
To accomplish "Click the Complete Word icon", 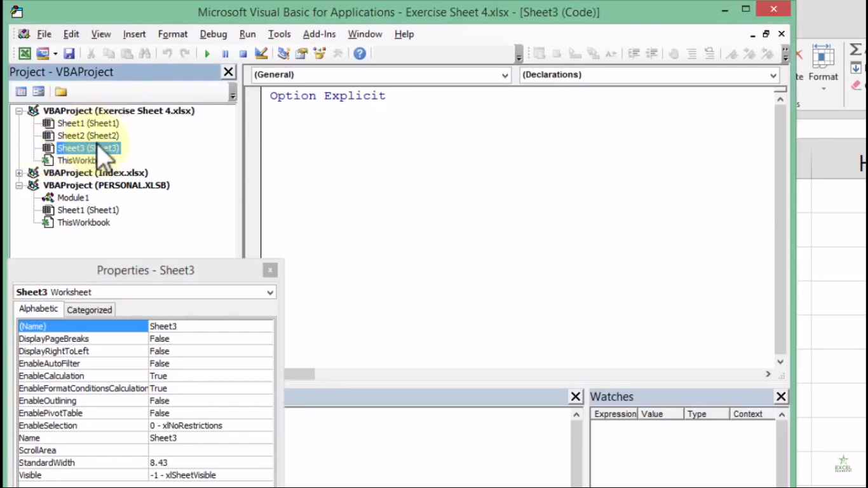I will click(x=611, y=53).
